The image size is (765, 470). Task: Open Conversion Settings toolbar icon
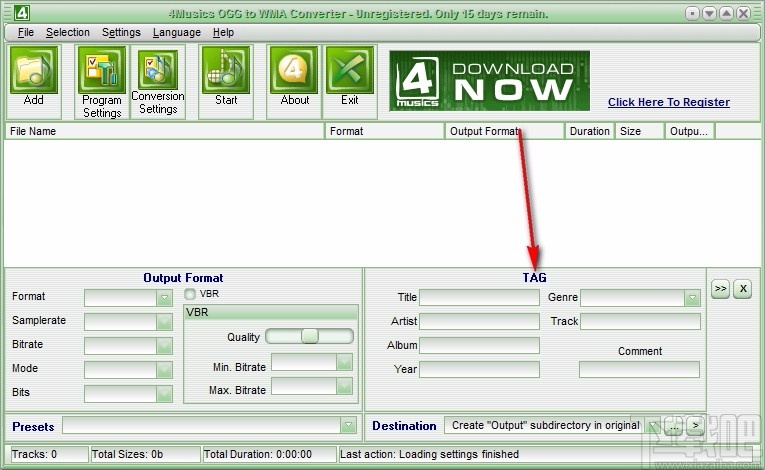point(158,69)
